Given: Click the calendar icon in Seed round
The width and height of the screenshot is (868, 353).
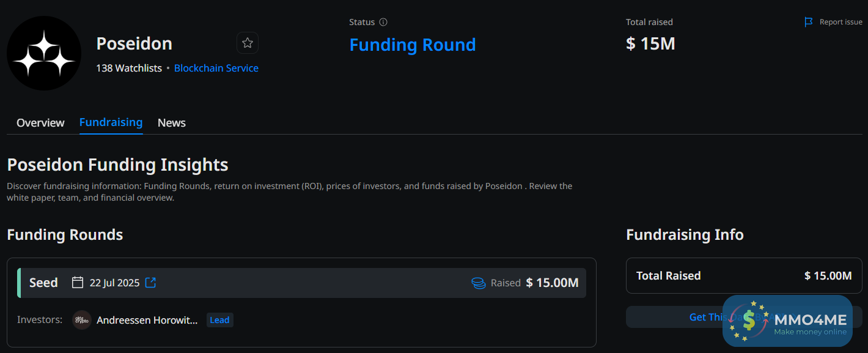Looking at the screenshot, I should pos(78,283).
